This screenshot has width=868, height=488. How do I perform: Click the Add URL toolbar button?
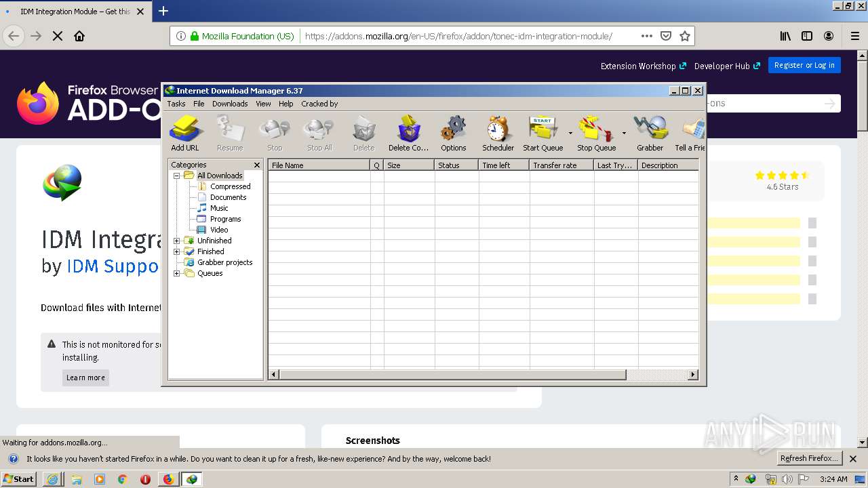click(x=184, y=133)
